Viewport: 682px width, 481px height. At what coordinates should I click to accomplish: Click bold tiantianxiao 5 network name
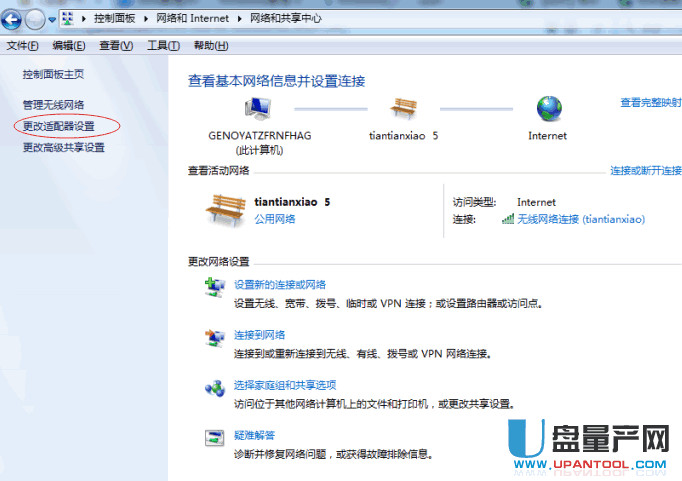coord(292,202)
